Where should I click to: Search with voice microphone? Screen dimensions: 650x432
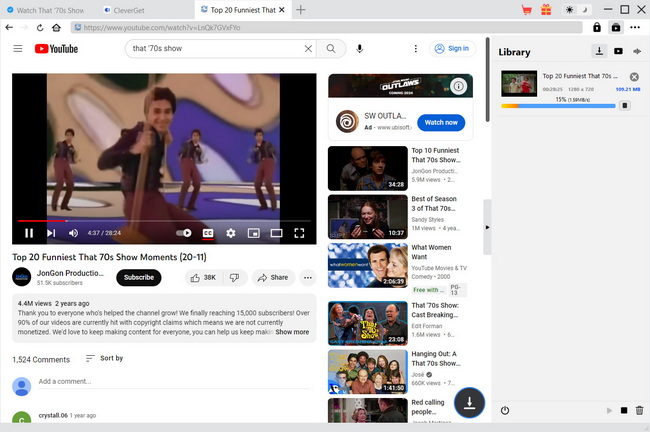(359, 49)
